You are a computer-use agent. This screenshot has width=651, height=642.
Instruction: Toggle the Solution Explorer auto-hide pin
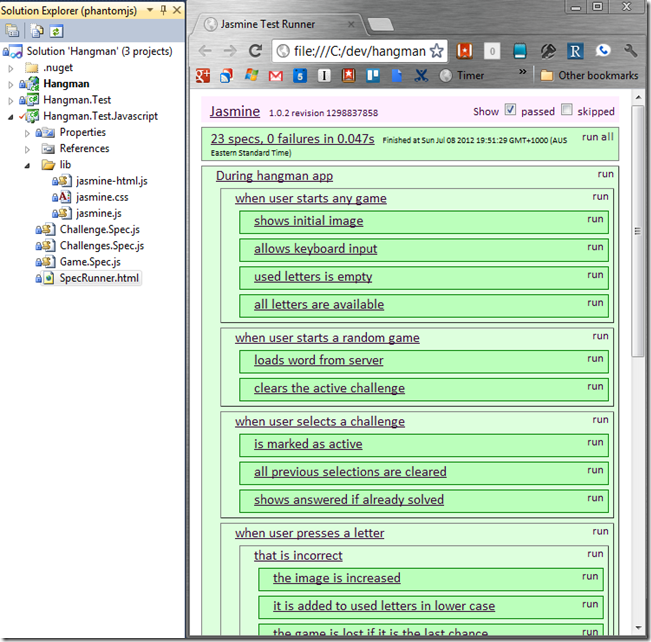tap(164, 10)
